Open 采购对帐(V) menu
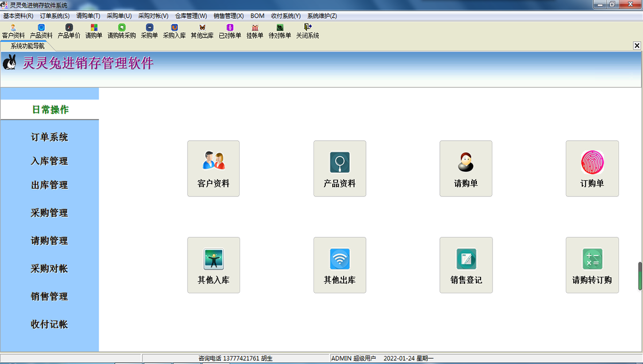 point(153,16)
